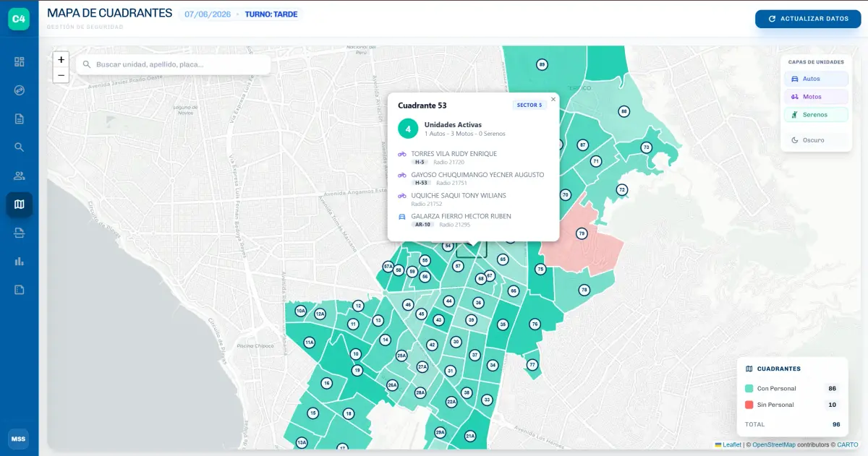Click the motorcycle icon beside TORRES VILA
The image size is (868, 456).
(402, 154)
